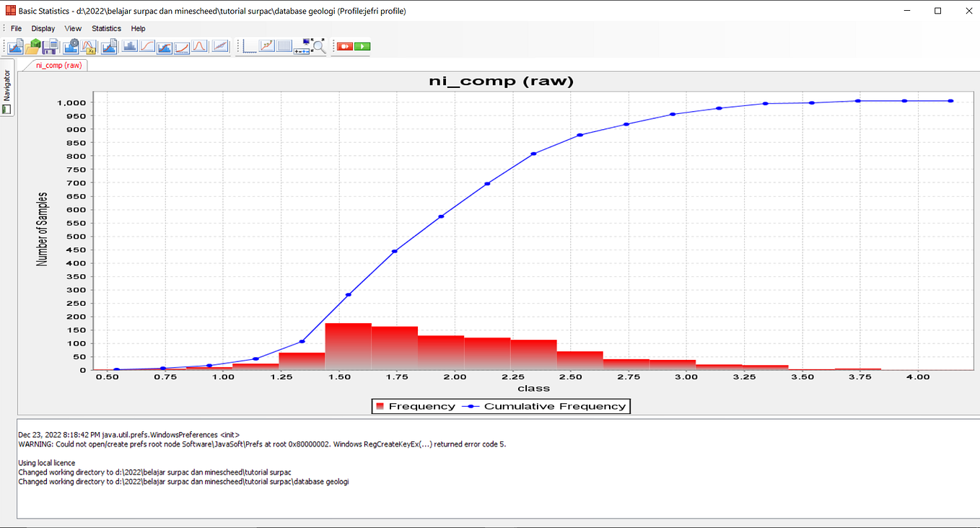The image size is (980, 528).
Task: Open the Statistics menu
Action: click(x=105, y=28)
